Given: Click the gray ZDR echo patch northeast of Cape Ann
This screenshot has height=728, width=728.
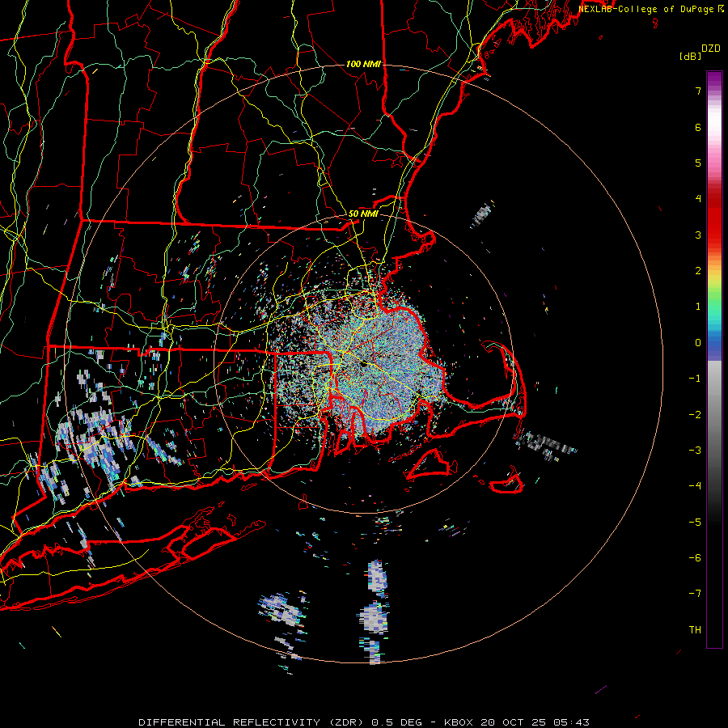Looking at the screenshot, I should pyautogui.click(x=481, y=215).
